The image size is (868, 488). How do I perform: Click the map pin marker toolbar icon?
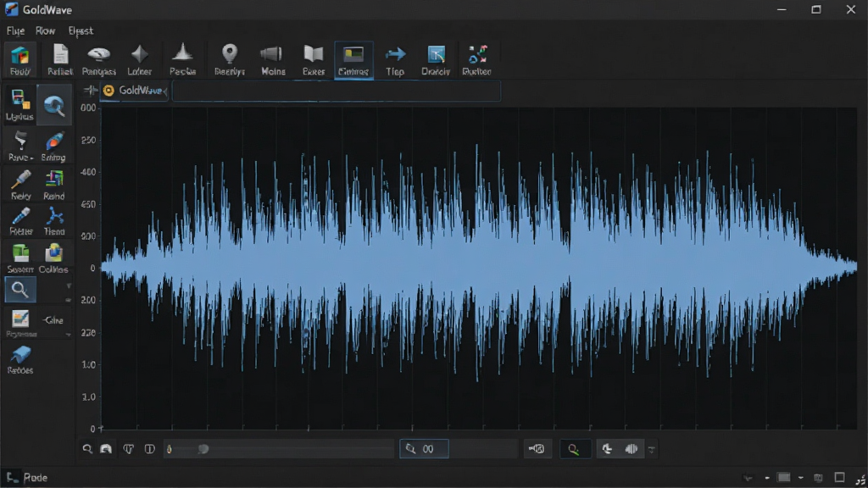230,53
